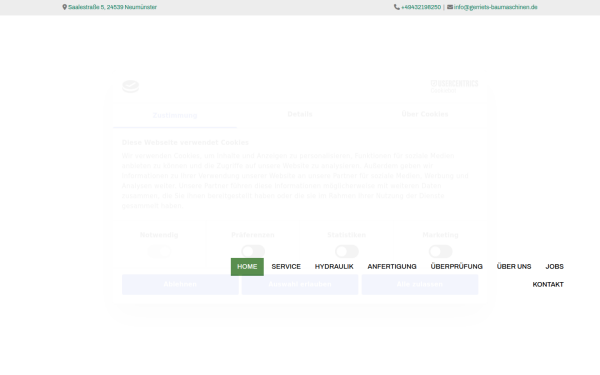
Task: Click the Cookiebot logo in the cookie dialog
Action: point(130,86)
